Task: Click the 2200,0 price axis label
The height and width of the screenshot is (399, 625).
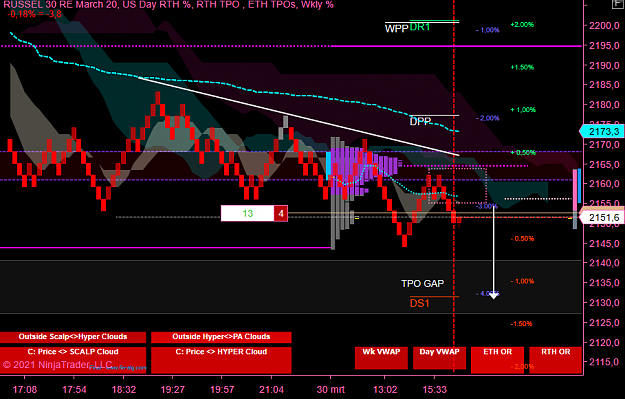Action: (604, 26)
